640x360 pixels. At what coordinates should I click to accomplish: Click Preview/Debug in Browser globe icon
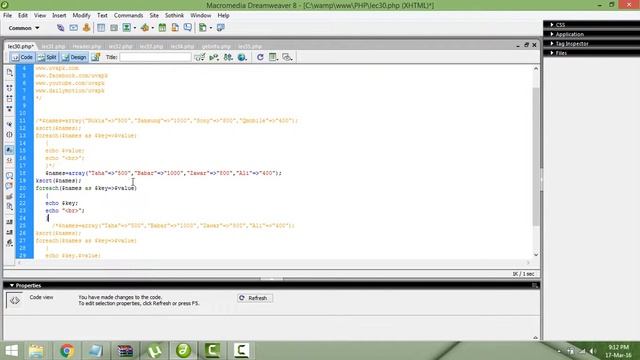242,58
